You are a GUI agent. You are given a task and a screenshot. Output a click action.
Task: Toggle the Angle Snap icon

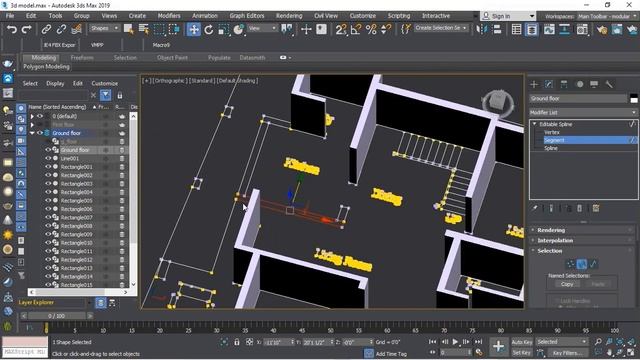click(356, 29)
